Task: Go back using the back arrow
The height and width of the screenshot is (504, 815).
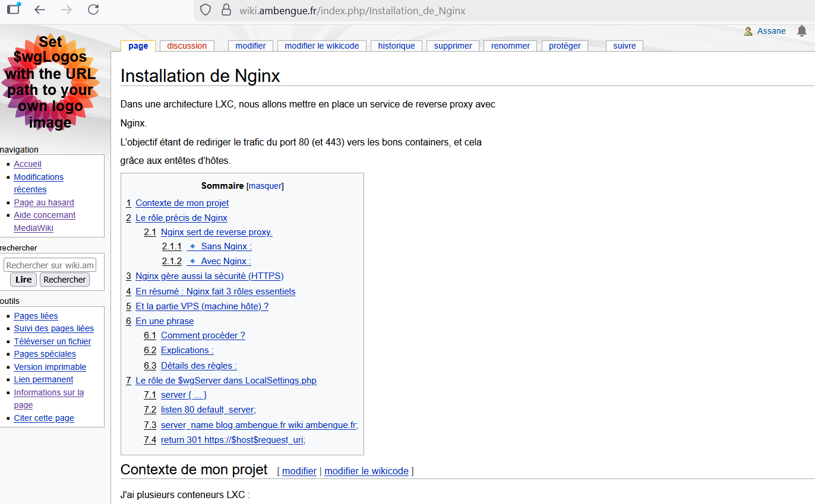Action: pos(40,10)
